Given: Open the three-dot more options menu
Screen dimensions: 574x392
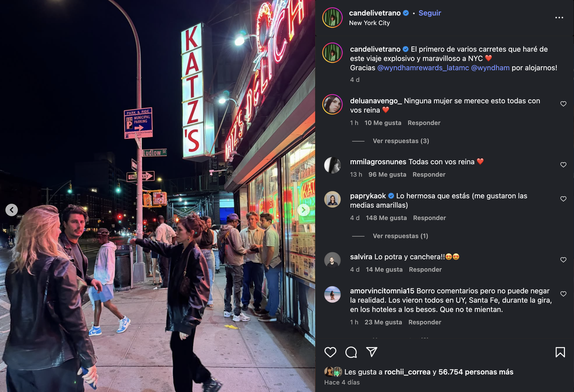Looking at the screenshot, I should coord(559,18).
